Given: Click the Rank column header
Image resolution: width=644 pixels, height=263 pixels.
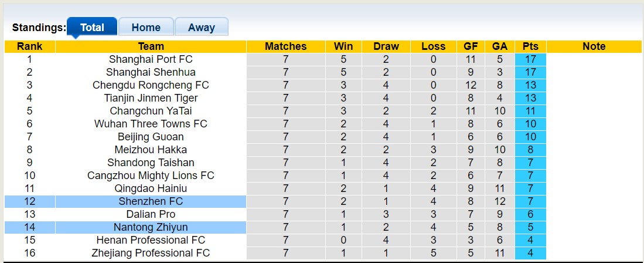Looking at the screenshot, I should [x=29, y=46].
